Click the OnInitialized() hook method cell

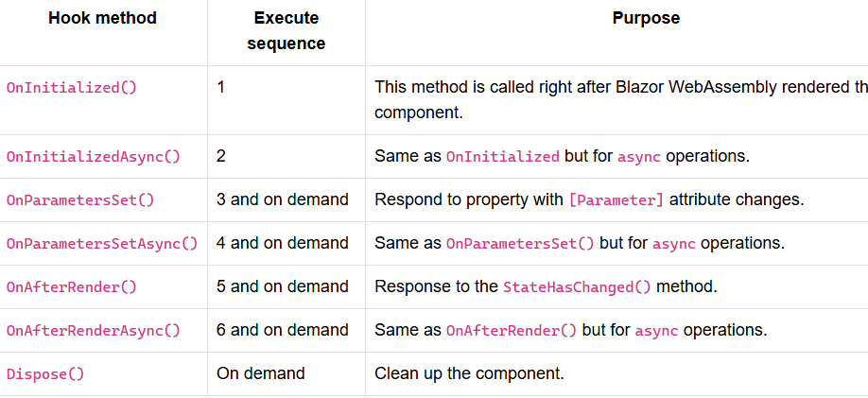pyautogui.click(x=72, y=88)
